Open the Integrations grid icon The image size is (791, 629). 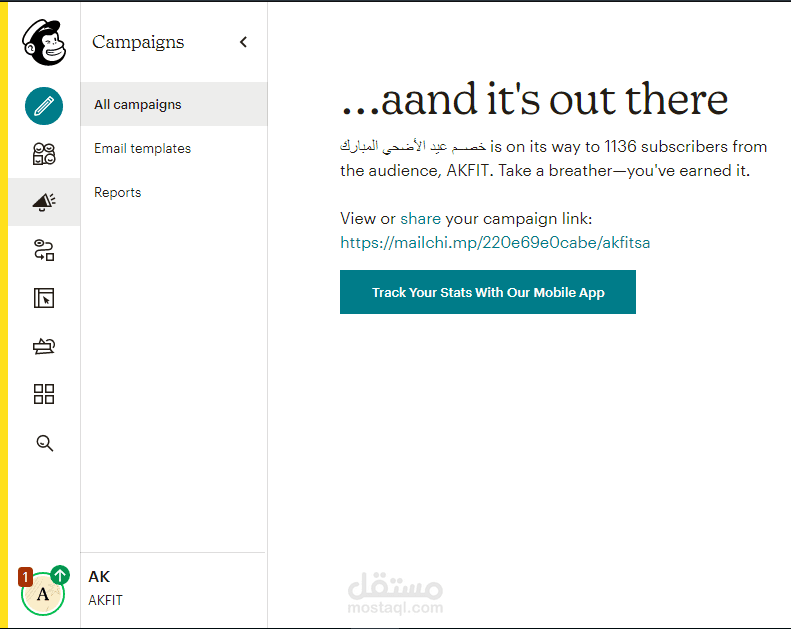click(x=44, y=394)
